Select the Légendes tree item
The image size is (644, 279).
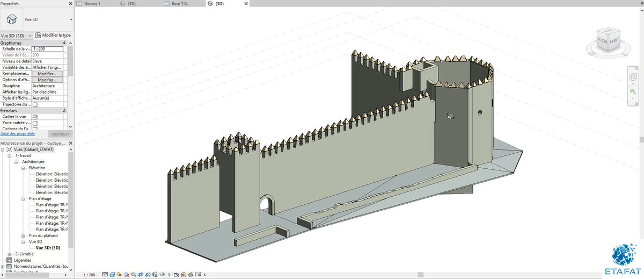(x=22, y=260)
